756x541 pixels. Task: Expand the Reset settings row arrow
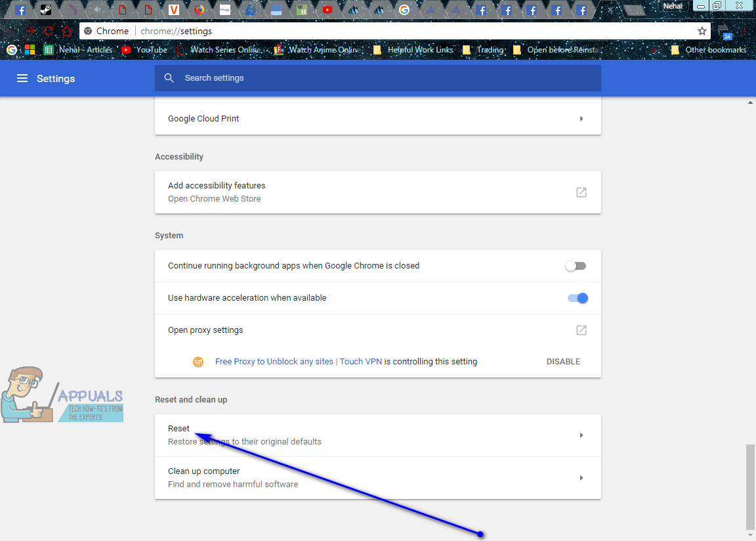(x=581, y=435)
